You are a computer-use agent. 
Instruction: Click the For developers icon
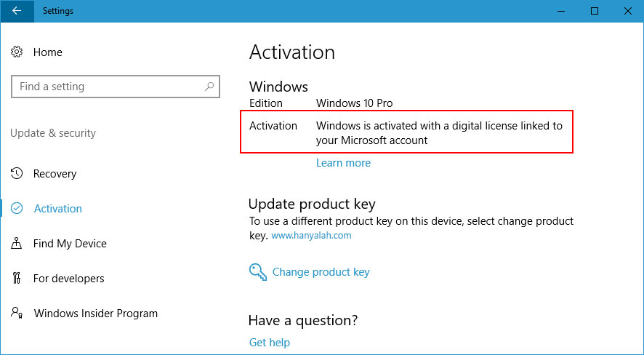pos(17,279)
